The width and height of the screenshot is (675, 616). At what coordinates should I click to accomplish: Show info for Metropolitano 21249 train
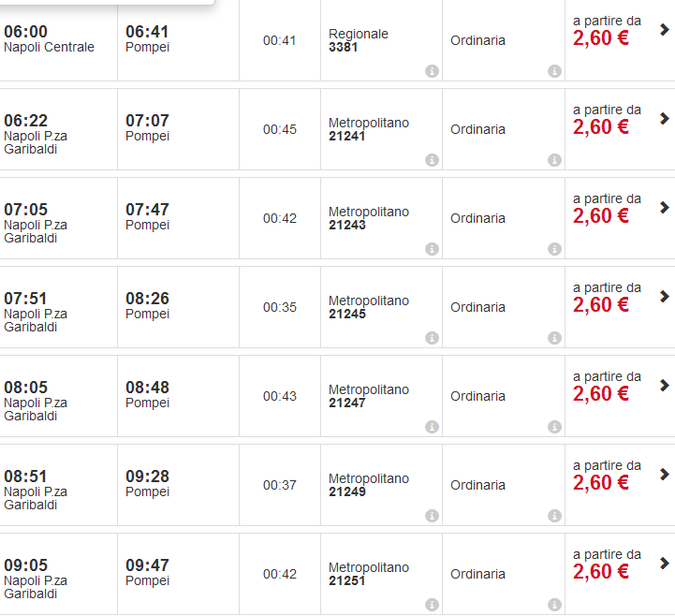point(432,516)
